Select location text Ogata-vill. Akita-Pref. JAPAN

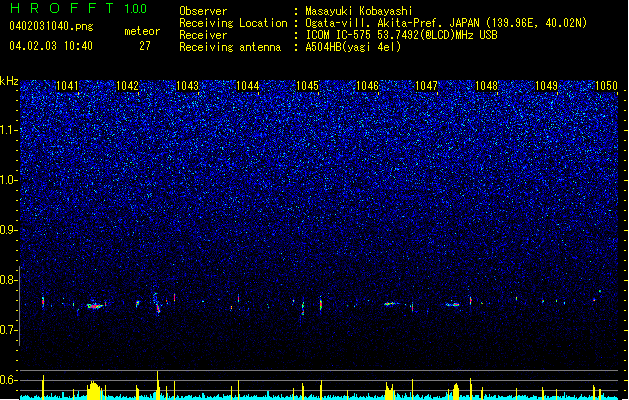(392, 23)
